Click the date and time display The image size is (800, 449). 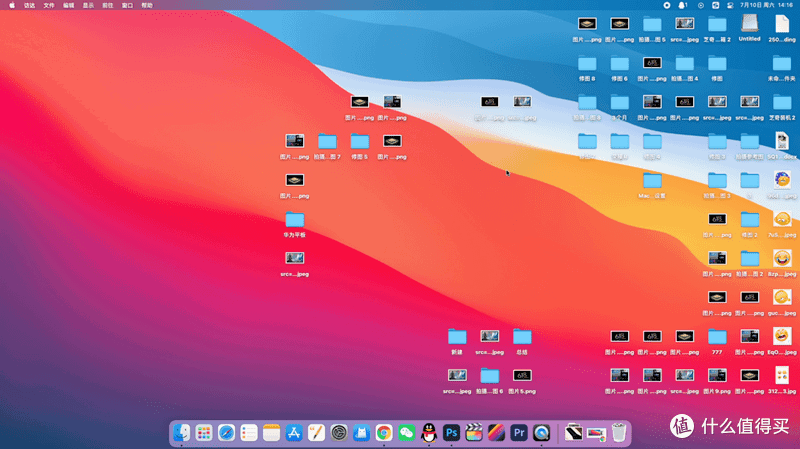pyautogui.click(x=766, y=5)
